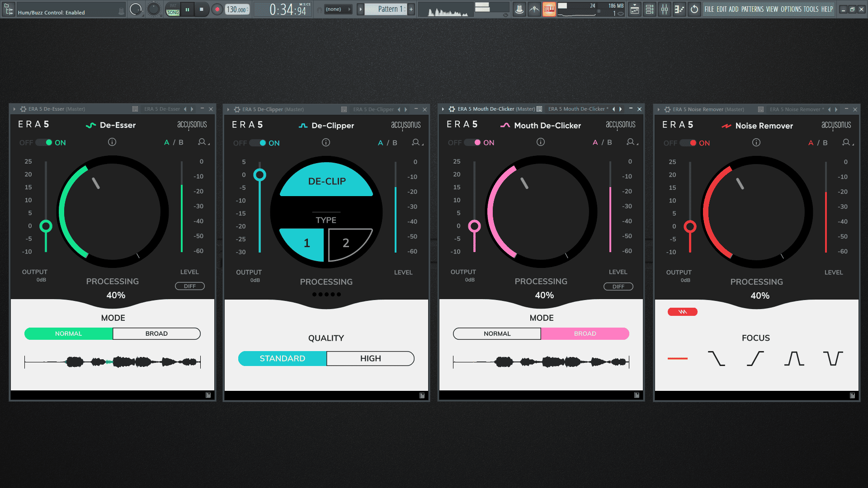Select the flat line focus shape
The width and height of the screenshot is (868, 488).
pos(678,359)
